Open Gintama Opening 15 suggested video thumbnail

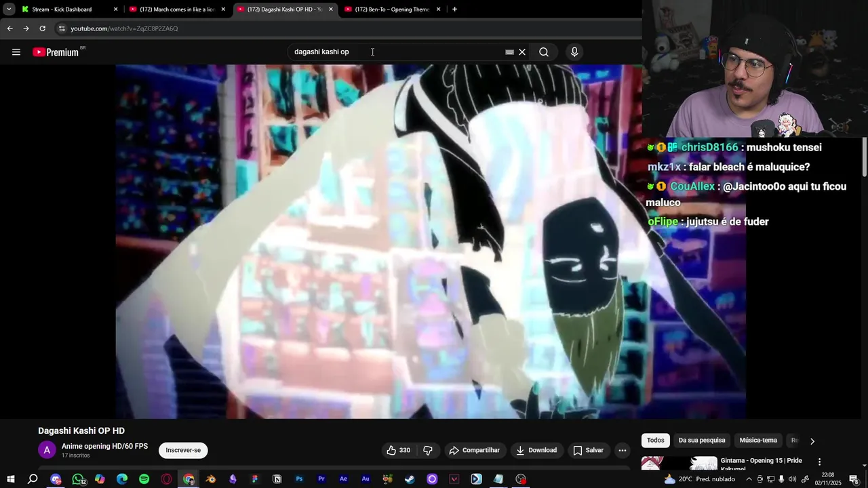point(679,464)
